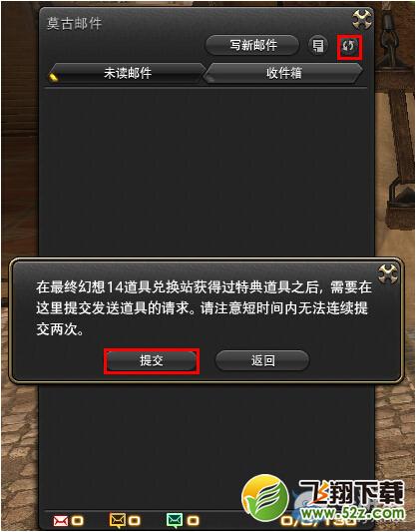The width and height of the screenshot is (416, 532).
Task: Click the mail count in the footer
Action: point(318,521)
